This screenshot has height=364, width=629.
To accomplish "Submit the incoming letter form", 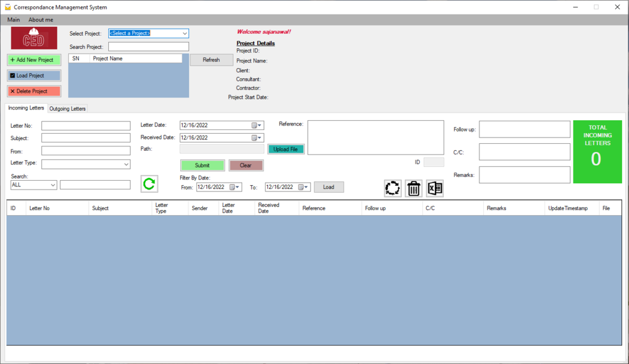I will point(202,165).
